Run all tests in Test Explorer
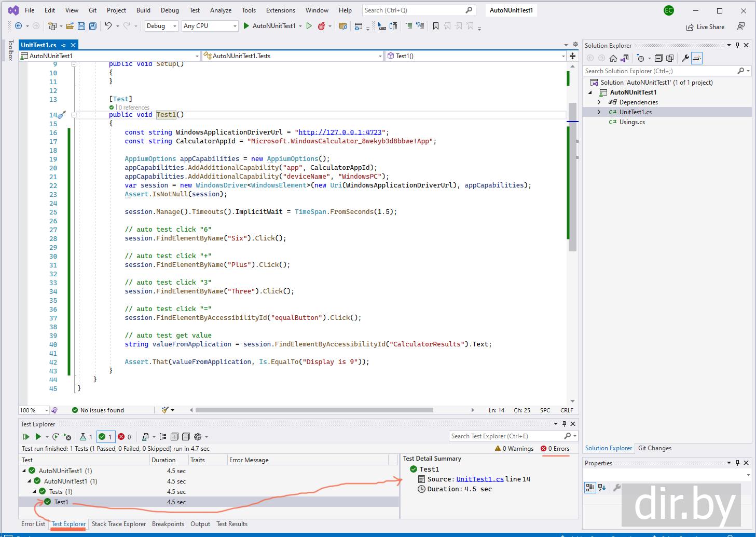 click(26, 437)
